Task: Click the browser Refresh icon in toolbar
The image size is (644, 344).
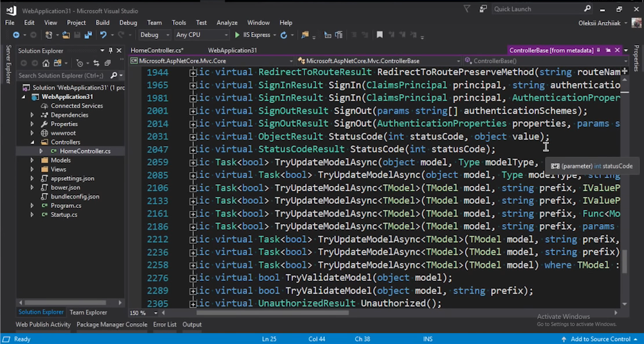Action: (x=283, y=35)
